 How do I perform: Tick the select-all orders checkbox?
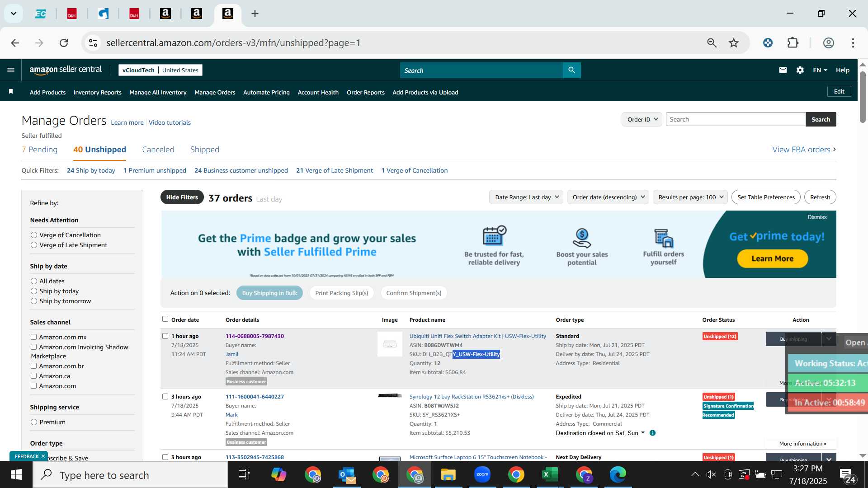(x=165, y=319)
